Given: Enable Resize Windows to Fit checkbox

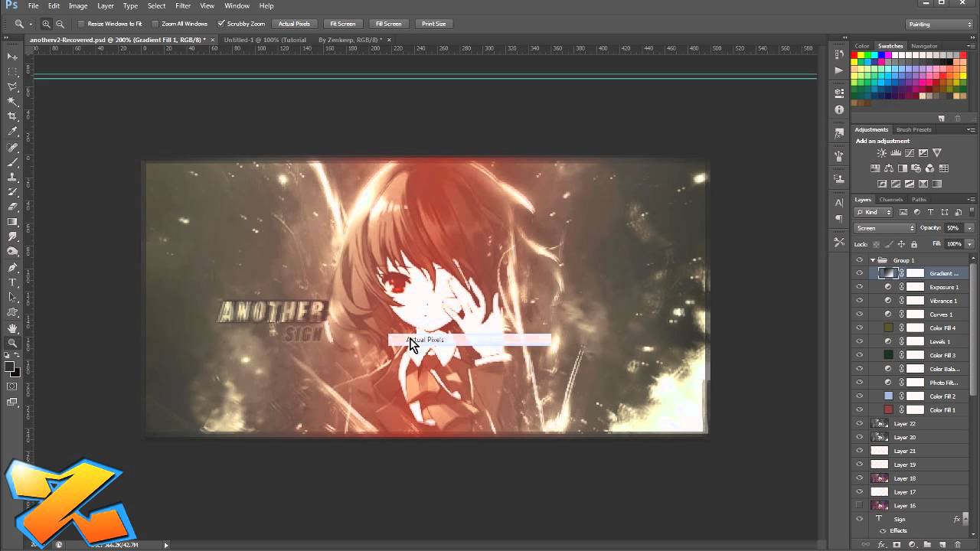Looking at the screenshot, I should (81, 24).
